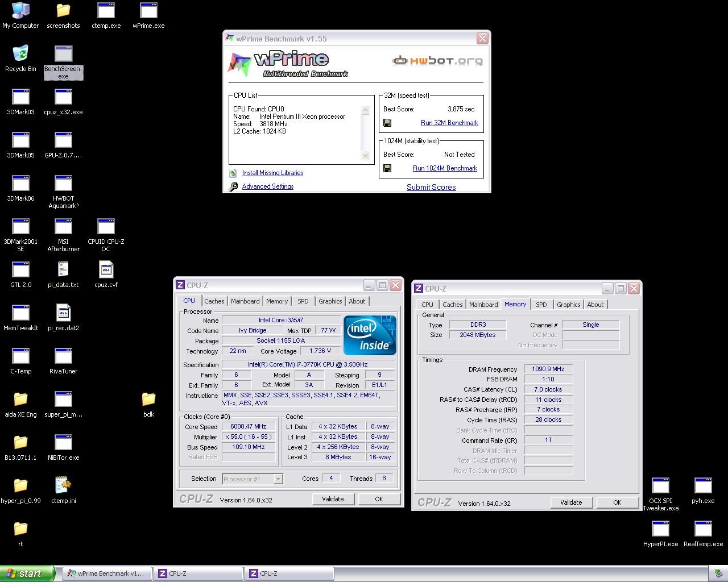Click Run 32M Benchmark link

(449, 123)
